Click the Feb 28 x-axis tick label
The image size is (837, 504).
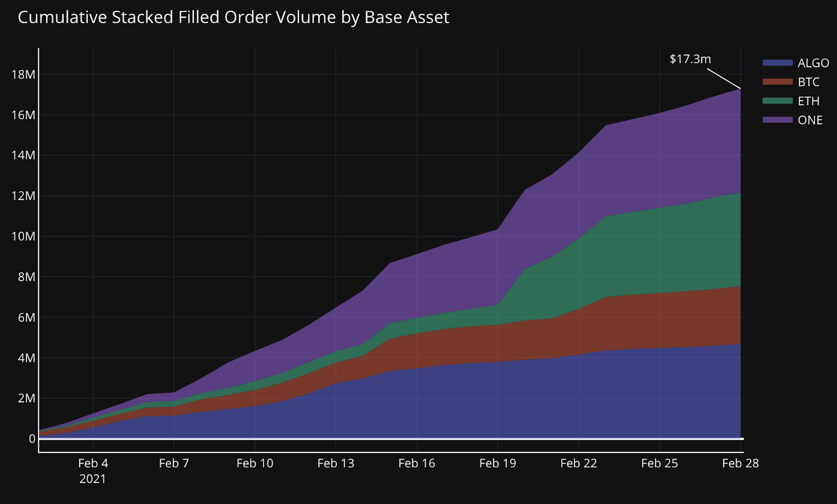pos(740,463)
